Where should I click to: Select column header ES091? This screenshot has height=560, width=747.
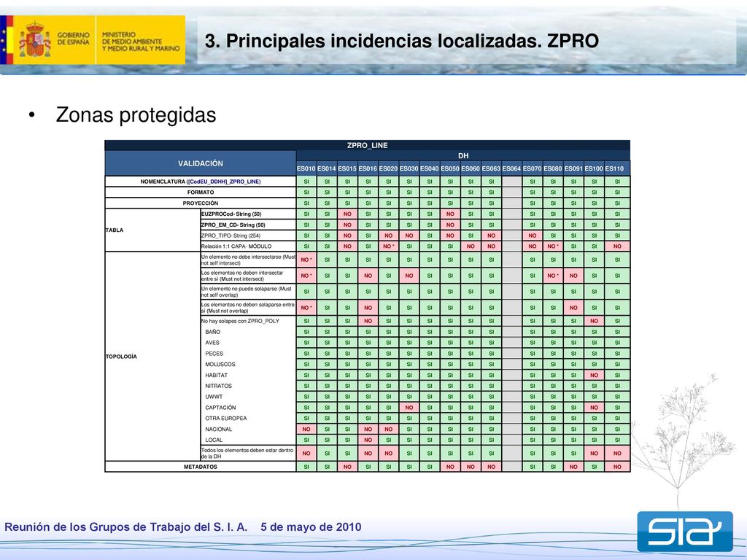point(573,168)
